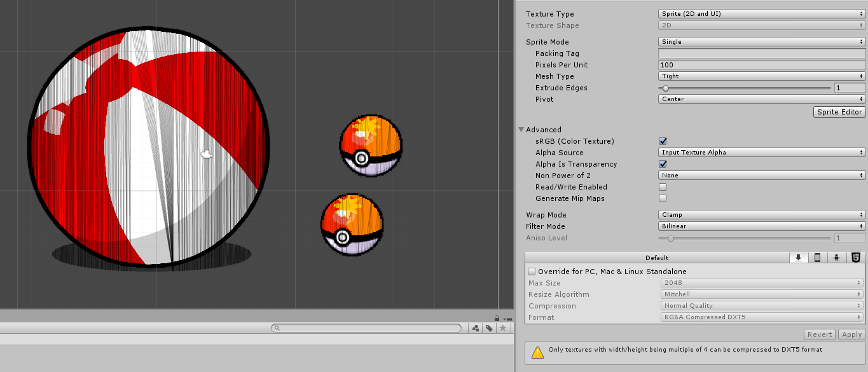This screenshot has height=372, width=868.
Task: Open the project panel options menu icon
Action: 507,319
